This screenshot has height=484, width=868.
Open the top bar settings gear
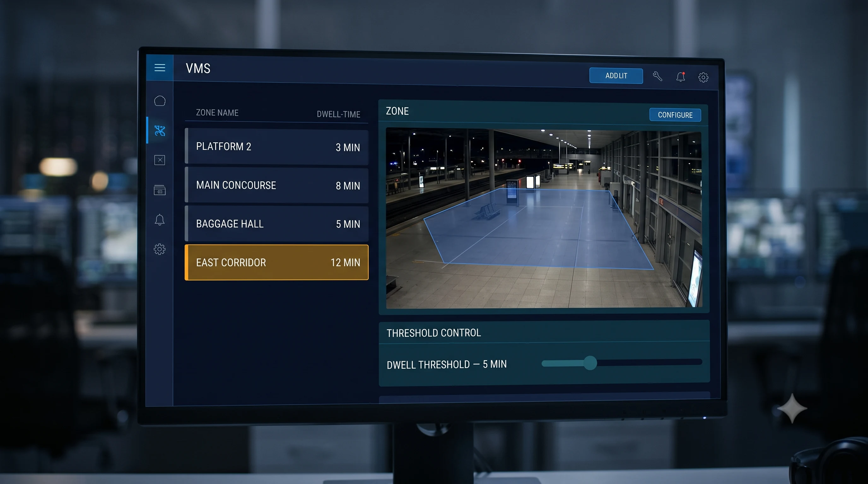(703, 78)
